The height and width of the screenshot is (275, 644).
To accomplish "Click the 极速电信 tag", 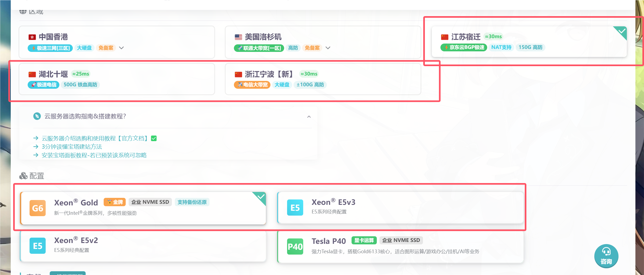I will pyautogui.click(x=44, y=85).
